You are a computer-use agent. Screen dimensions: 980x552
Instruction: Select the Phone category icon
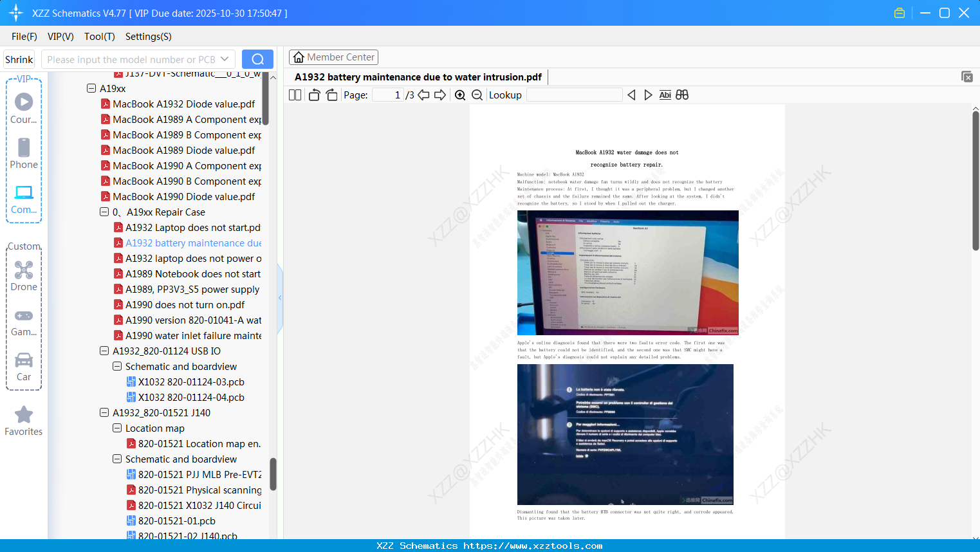click(x=24, y=154)
